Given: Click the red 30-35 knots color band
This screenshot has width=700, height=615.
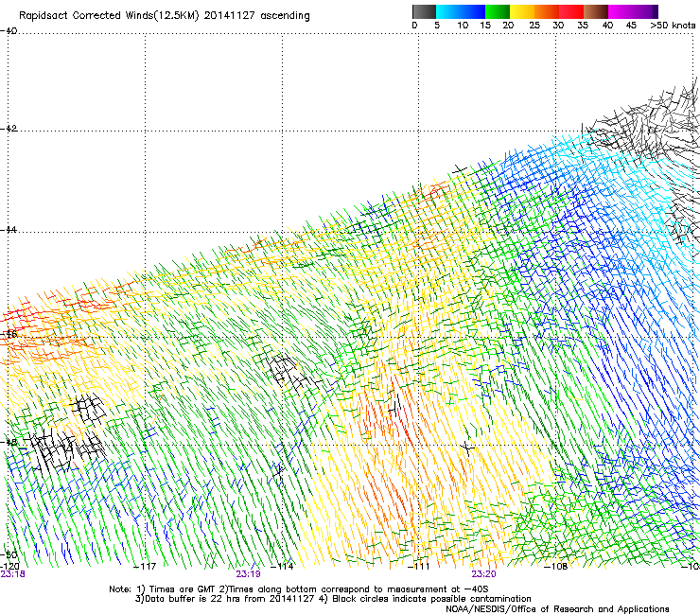Looking at the screenshot, I should point(571,11).
